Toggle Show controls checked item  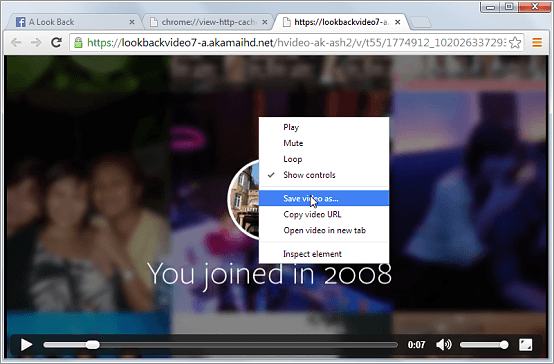(324, 175)
